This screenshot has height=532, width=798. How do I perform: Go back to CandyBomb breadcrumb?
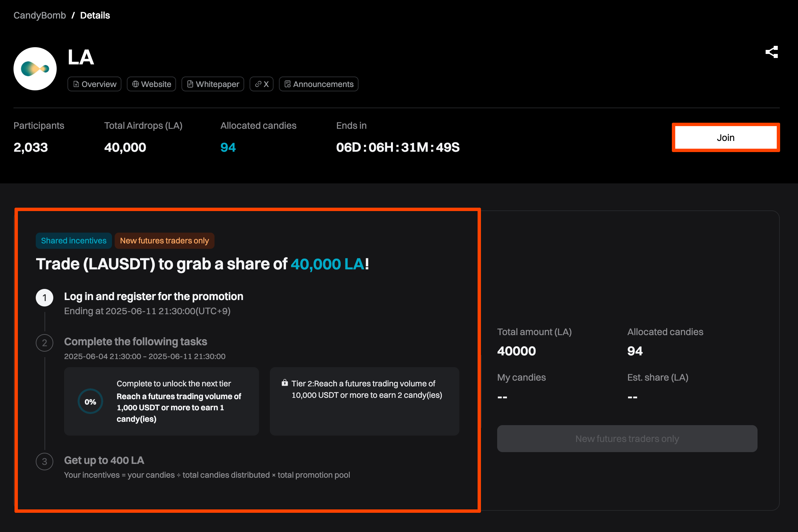(x=40, y=15)
